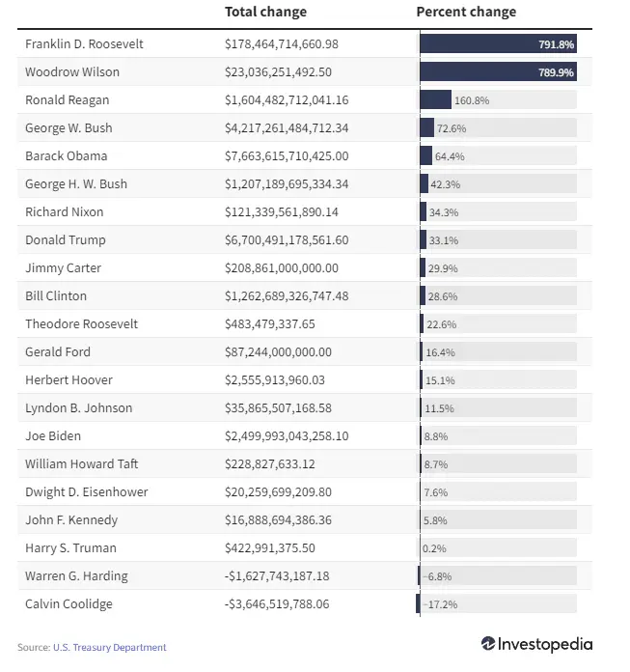Select George W. Bush's 72.6% bar

point(427,128)
